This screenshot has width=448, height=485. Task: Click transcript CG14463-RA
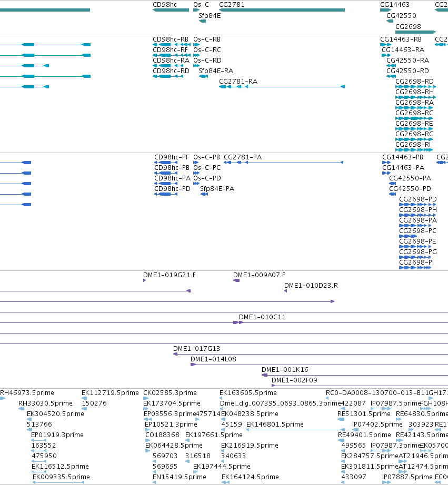(403, 50)
